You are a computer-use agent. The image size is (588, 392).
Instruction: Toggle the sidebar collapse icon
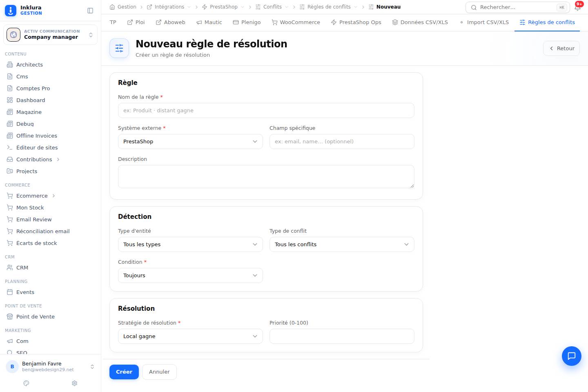click(x=90, y=11)
